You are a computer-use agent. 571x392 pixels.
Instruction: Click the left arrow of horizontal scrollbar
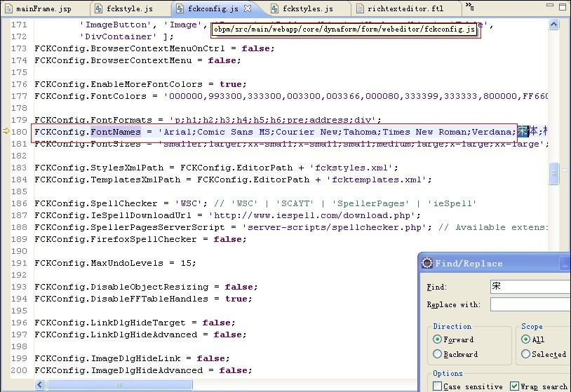39,384
